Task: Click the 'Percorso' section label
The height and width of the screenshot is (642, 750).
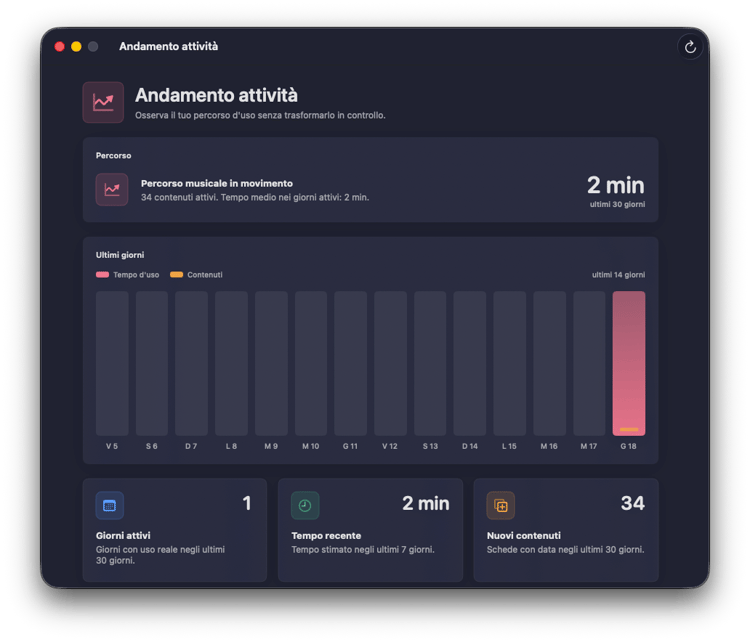Action: click(113, 155)
